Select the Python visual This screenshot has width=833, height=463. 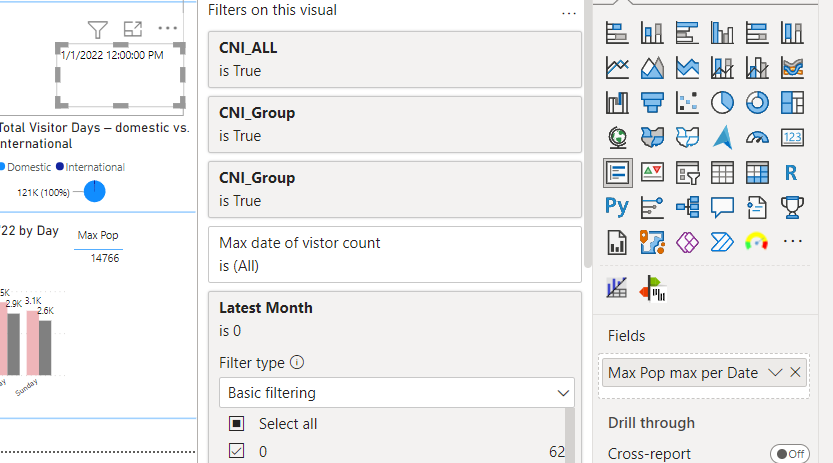point(617,207)
